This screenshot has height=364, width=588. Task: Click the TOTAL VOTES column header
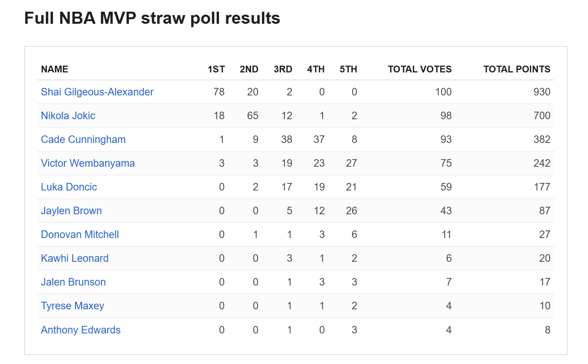pos(419,69)
